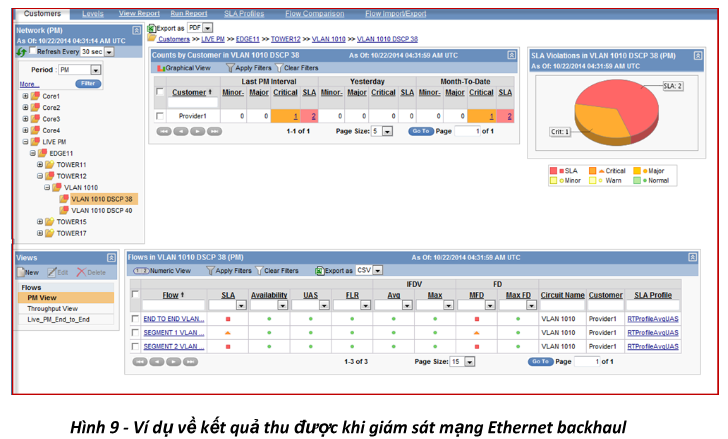Click Apply Filters in Flows panel
This screenshot has width=728, height=439.
(x=229, y=271)
